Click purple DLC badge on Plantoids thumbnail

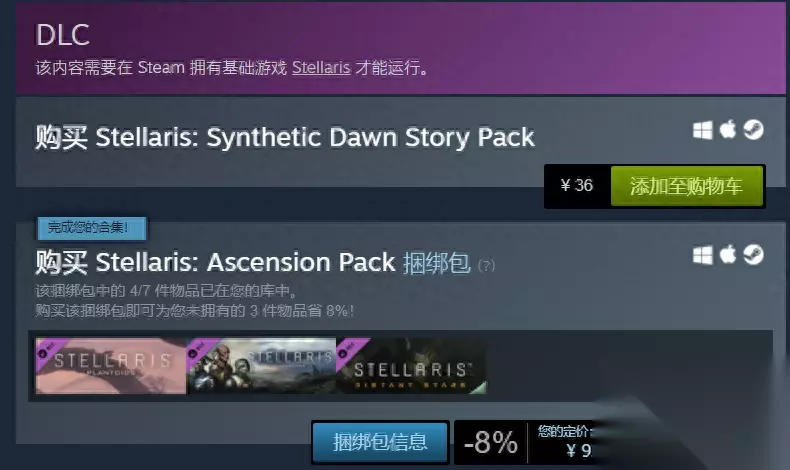point(48,349)
